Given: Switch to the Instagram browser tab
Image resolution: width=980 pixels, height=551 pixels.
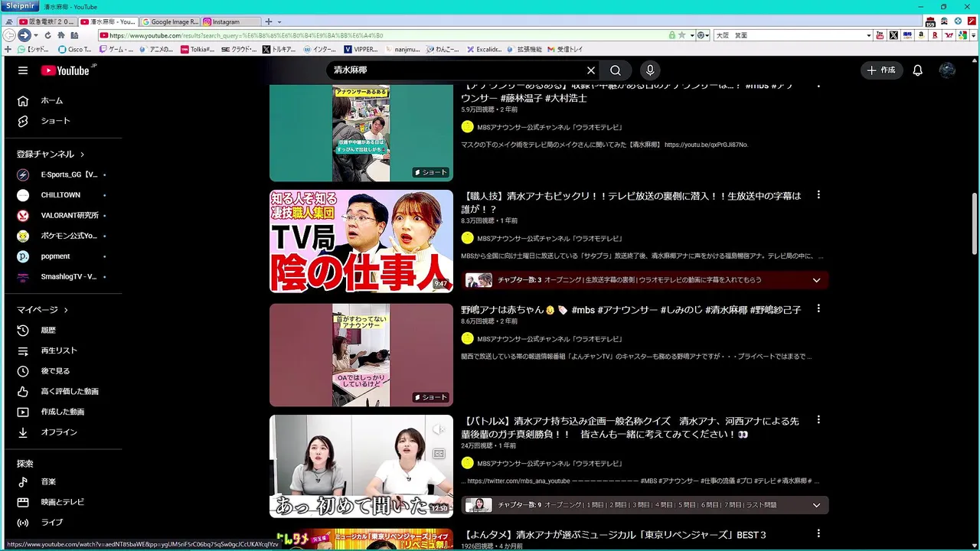Looking at the screenshot, I should point(231,21).
